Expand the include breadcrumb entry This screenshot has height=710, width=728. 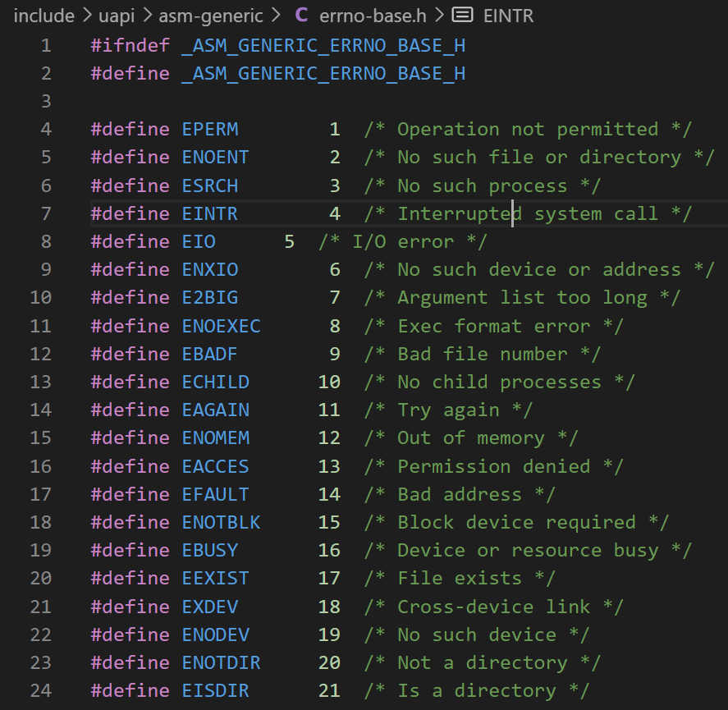pos(43,16)
